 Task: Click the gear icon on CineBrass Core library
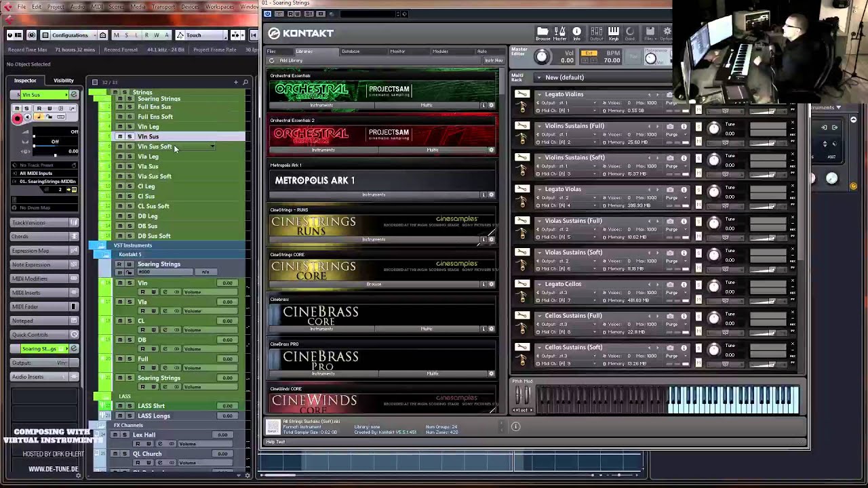[492, 329]
